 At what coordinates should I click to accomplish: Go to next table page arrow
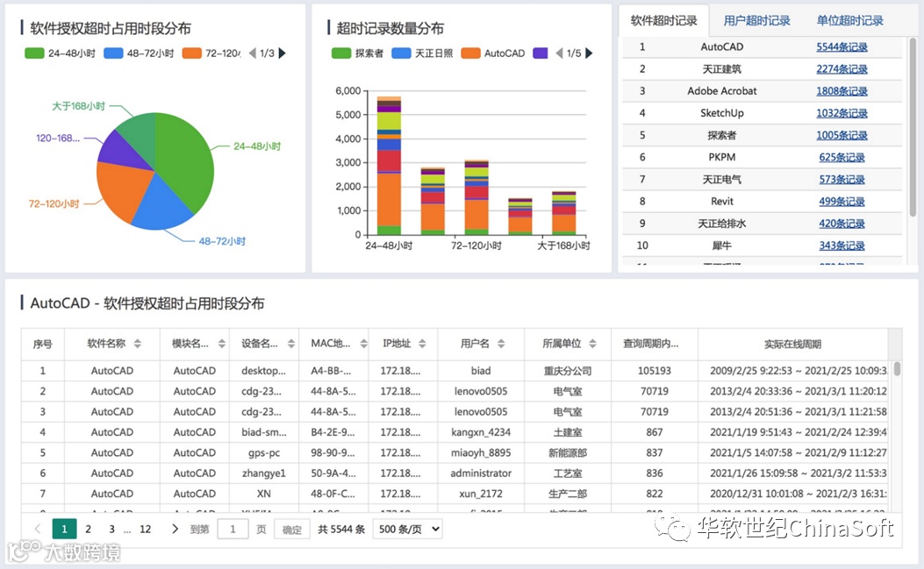click(x=175, y=529)
